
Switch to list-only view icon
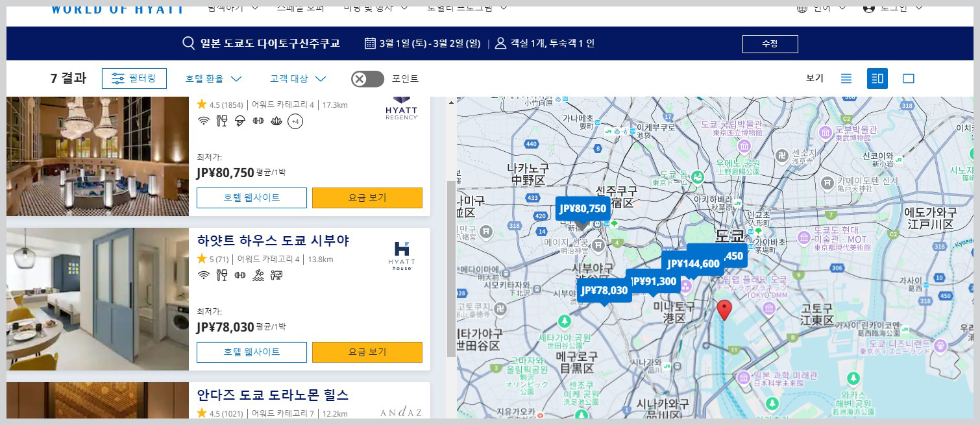pyautogui.click(x=846, y=79)
